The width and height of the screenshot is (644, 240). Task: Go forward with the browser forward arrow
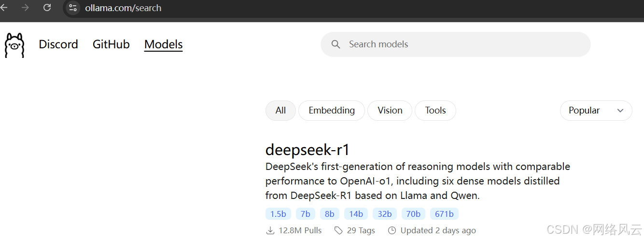pyautogui.click(x=25, y=8)
